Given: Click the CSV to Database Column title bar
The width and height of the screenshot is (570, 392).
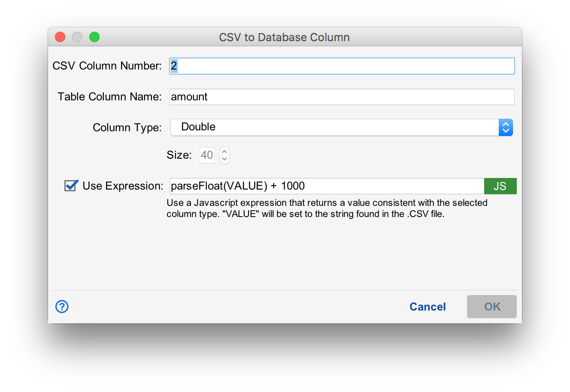Looking at the screenshot, I should click(285, 37).
